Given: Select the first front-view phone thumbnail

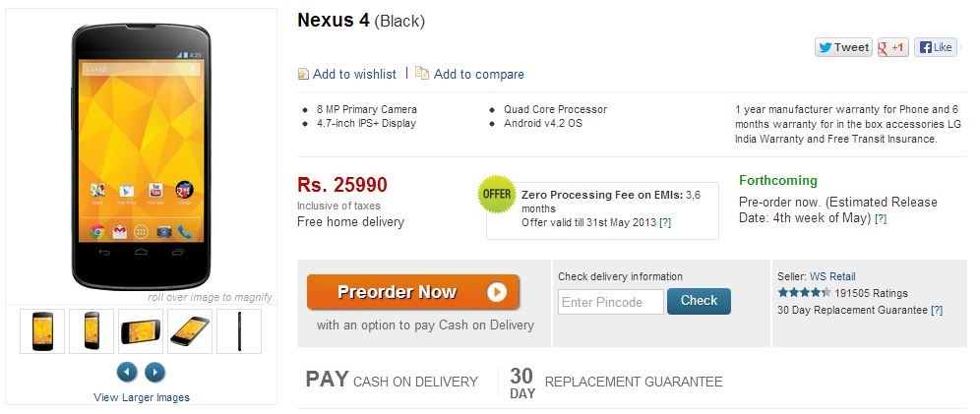Looking at the screenshot, I should [x=42, y=330].
